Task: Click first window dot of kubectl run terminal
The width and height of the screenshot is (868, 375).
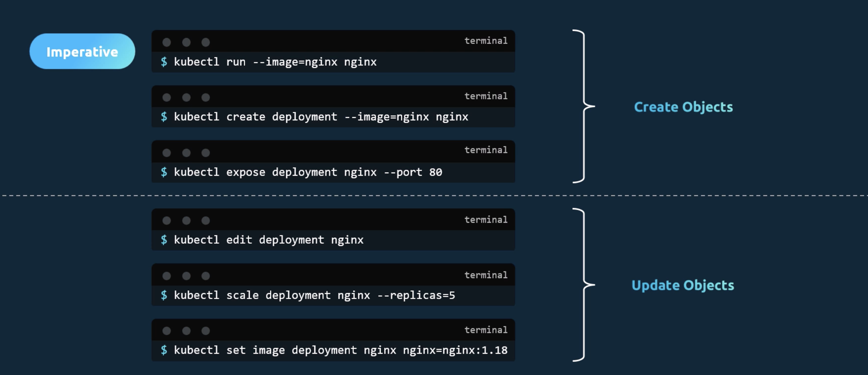Action: (167, 42)
